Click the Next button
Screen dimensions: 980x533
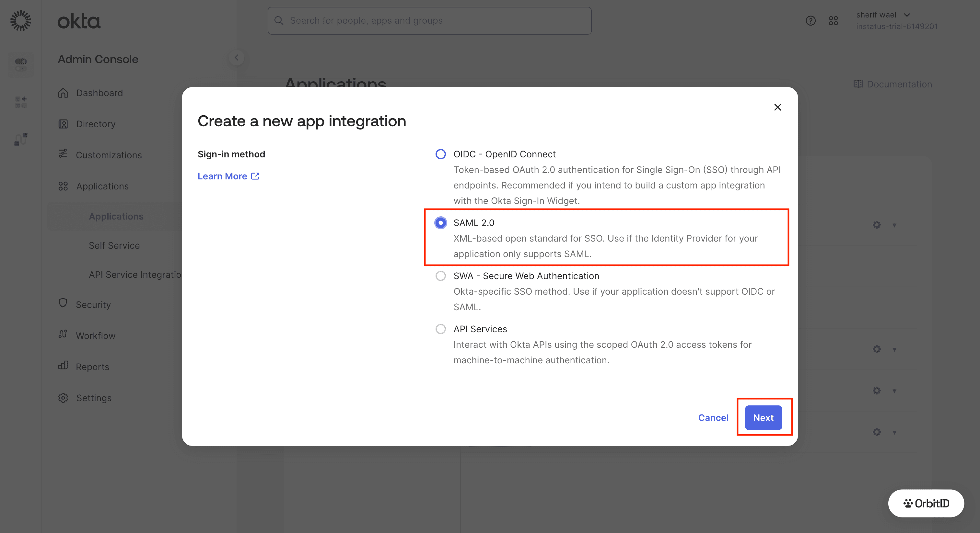tap(763, 417)
